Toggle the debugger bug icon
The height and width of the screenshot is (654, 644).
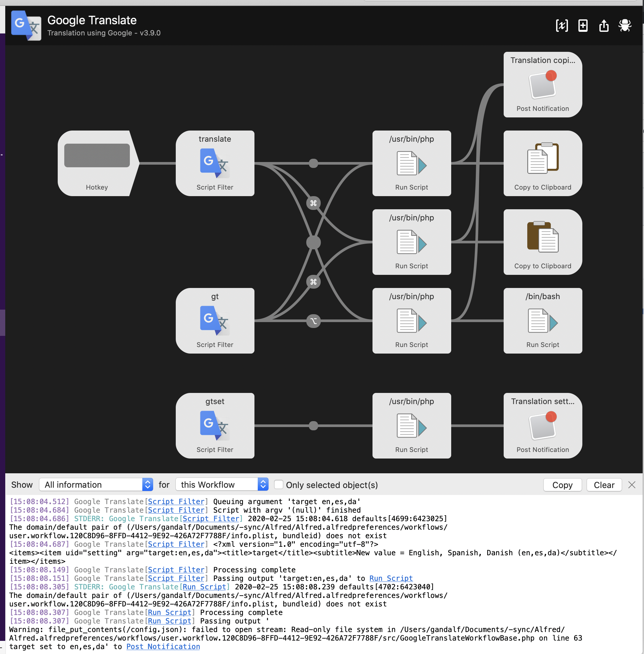(x=625, y=25)
